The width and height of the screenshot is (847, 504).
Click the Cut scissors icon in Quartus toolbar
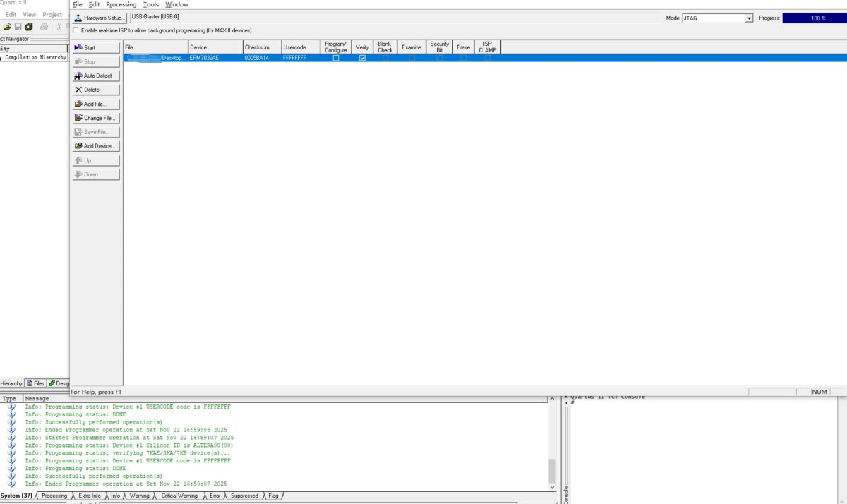click(59, 27)
